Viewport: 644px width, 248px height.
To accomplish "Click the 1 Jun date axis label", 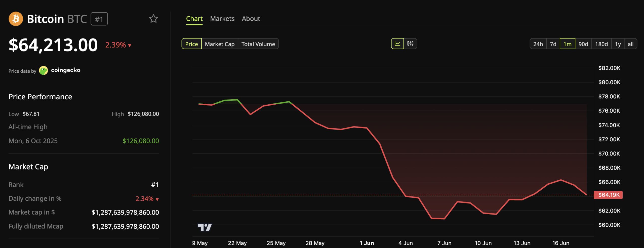I will tap(367, 243).
